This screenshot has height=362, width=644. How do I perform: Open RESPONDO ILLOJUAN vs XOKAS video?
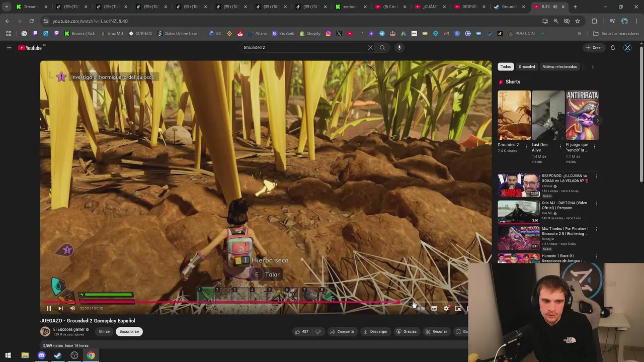point(519,185)
